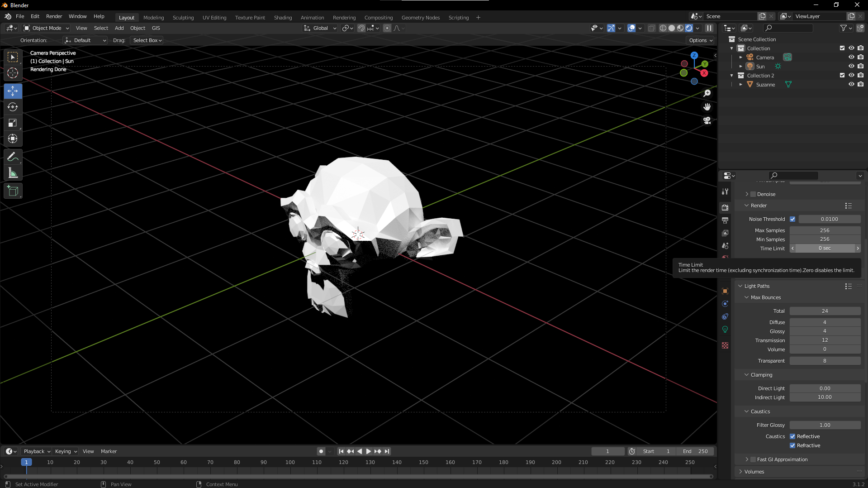
Task: Switch to the Shading workspace tab
Action: point(283,18)
